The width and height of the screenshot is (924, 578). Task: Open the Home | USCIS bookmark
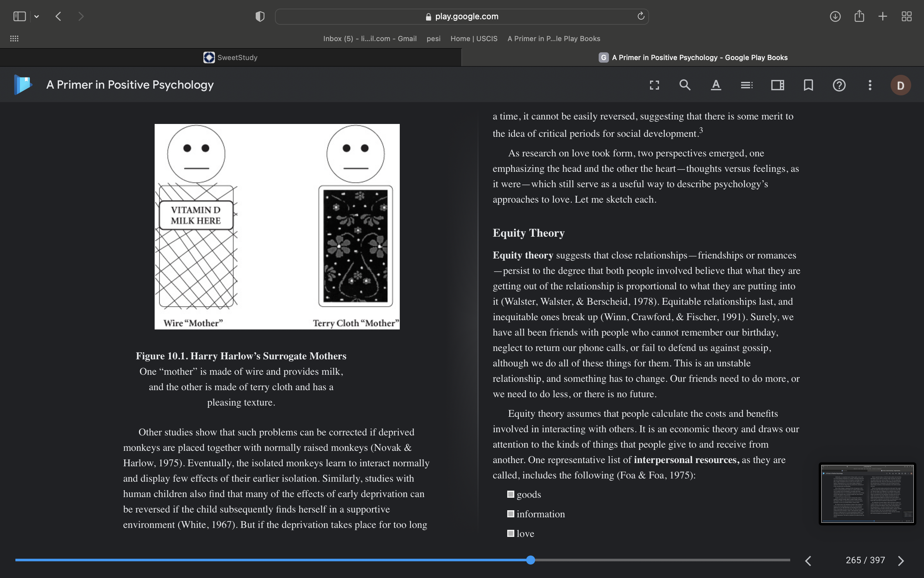474,39
